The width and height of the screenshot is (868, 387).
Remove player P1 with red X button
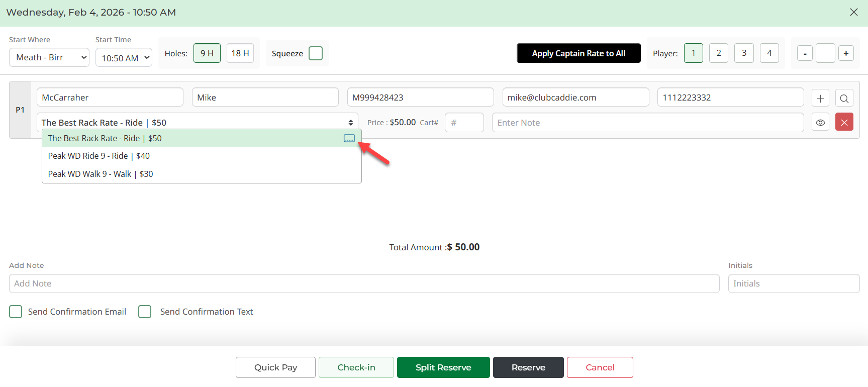(x=844, y=122)
